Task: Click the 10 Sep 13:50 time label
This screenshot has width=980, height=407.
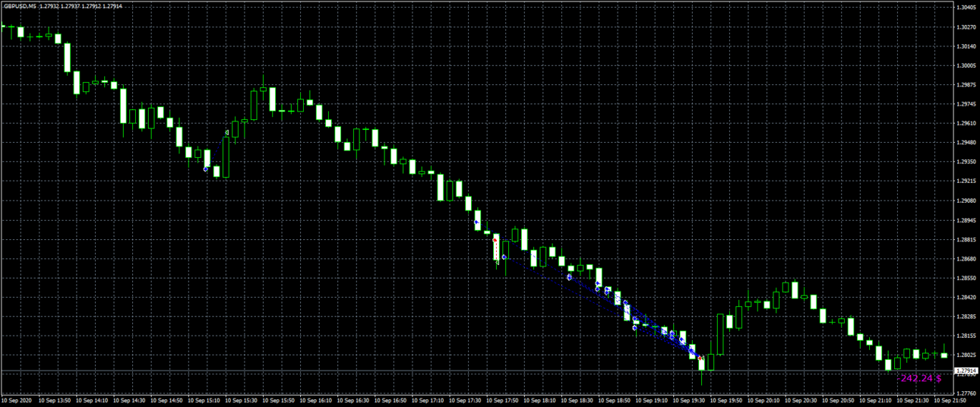Action: pos(55,400)
